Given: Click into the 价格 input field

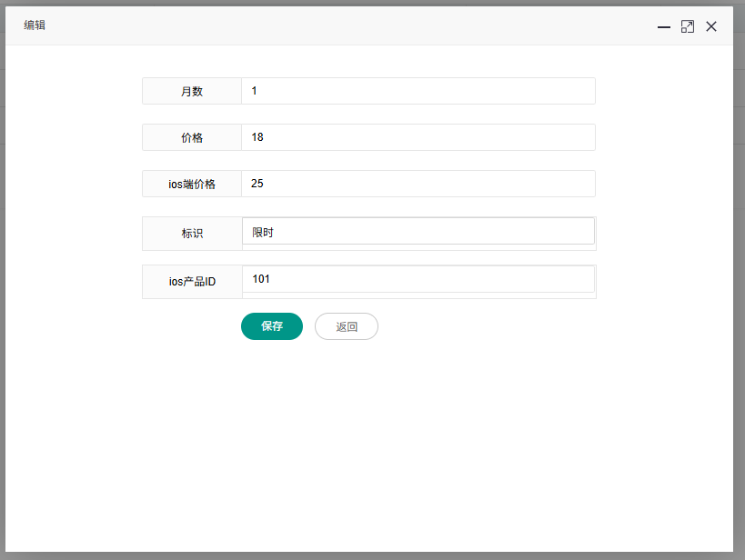Looking at the screenshot, I should [418, 137].
